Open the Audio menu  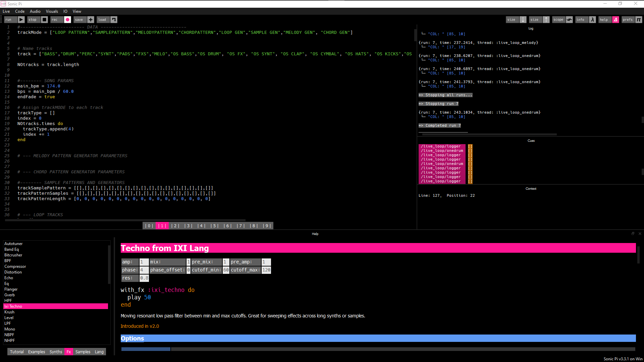[x=35, y=11]
